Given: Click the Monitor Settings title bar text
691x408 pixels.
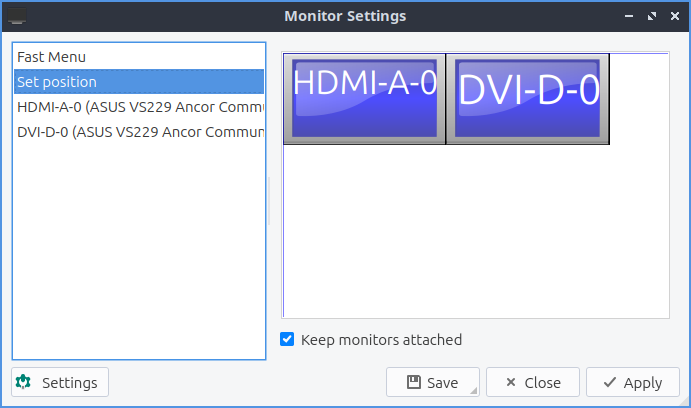Looking at the screenshot, I should (x=345, y=16).
